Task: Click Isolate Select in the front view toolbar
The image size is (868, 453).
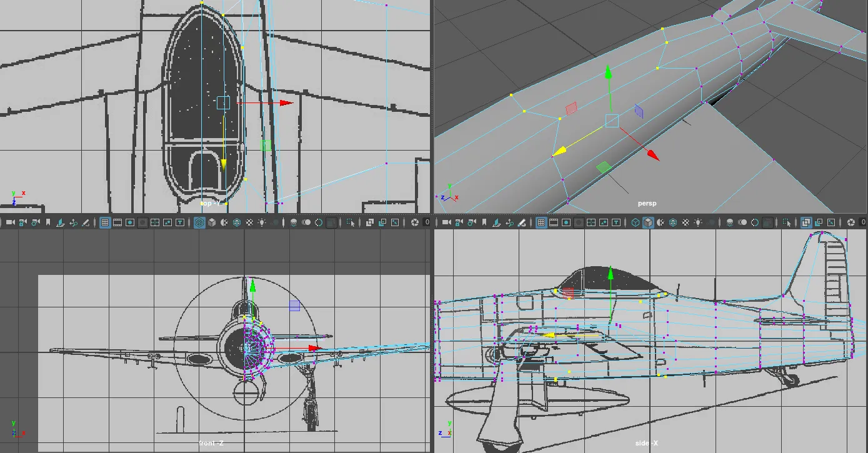Action: pos(351,222)
